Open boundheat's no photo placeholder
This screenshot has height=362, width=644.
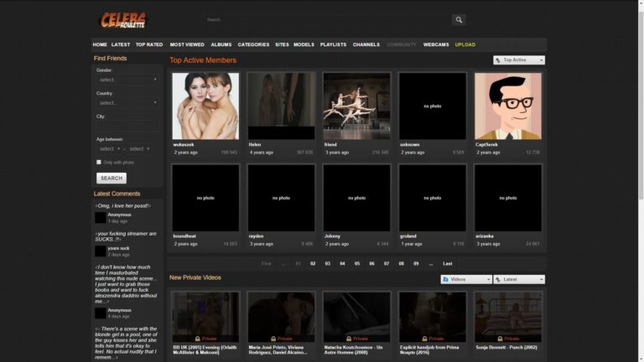point(205,198)
